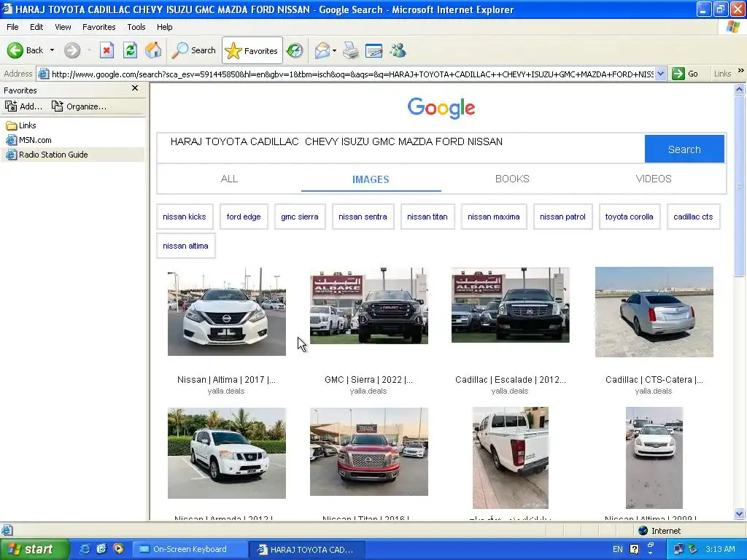747x560 pixels.
Task: Click the Windows start button
Action: pyautogui.click(x=34, y=549)
